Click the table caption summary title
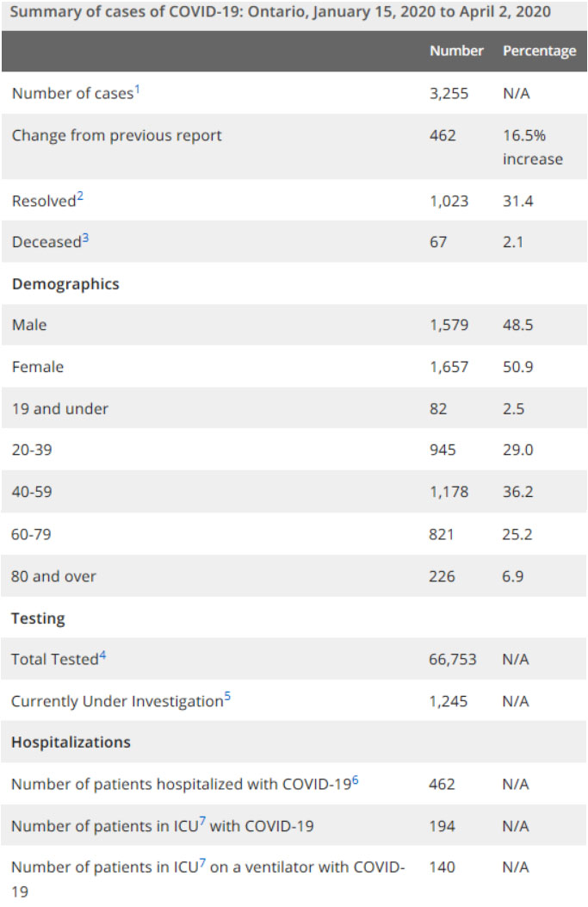Image resolution: width=588 pixels, height=907 pixels. tap(282, 13)
